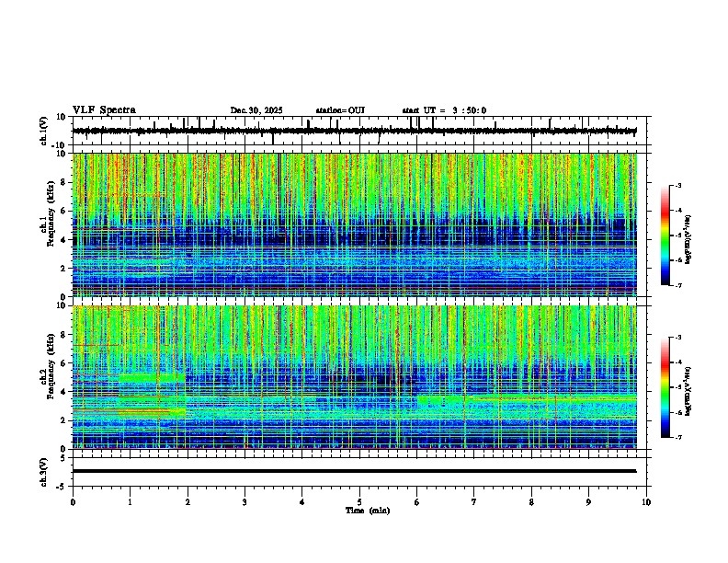Click the -7 label on ch.2 color bar

(677, 438)
